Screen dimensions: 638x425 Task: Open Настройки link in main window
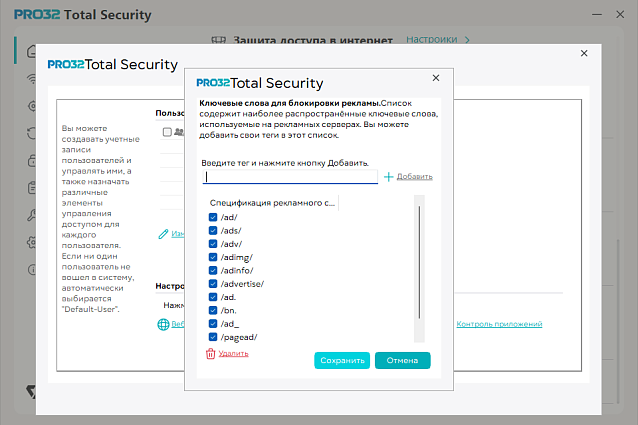(x=432, y=39)
